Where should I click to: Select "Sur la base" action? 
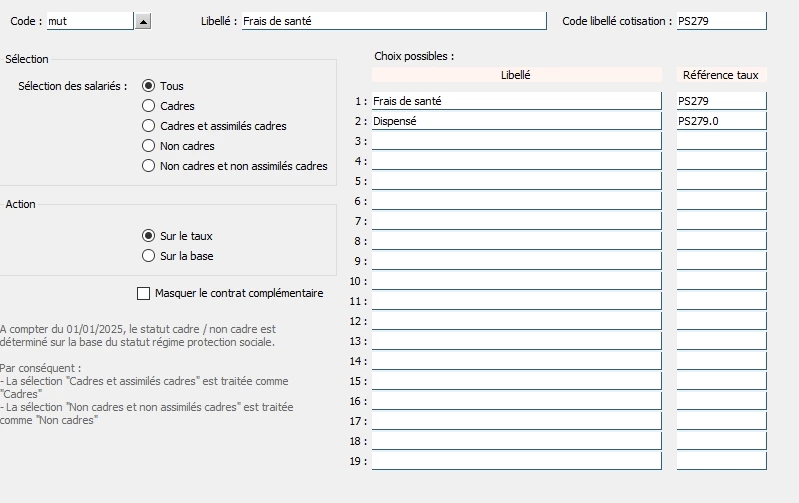pyautogui.click(x=149, y=256)
